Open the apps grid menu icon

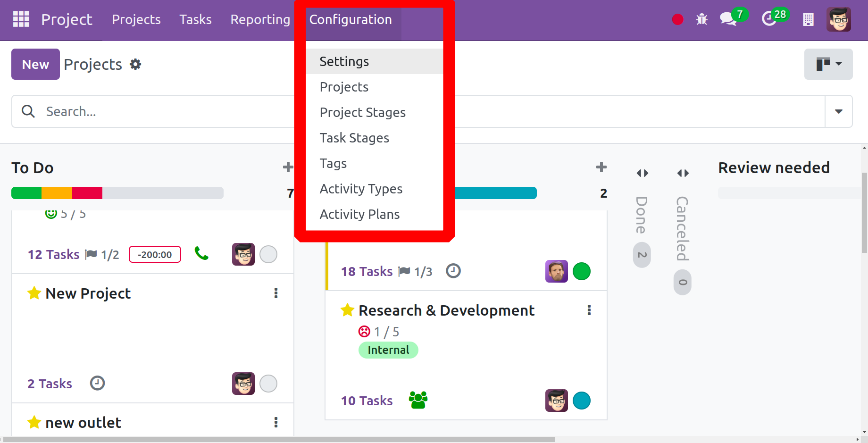pyautogui.click(x=21, y=19)
